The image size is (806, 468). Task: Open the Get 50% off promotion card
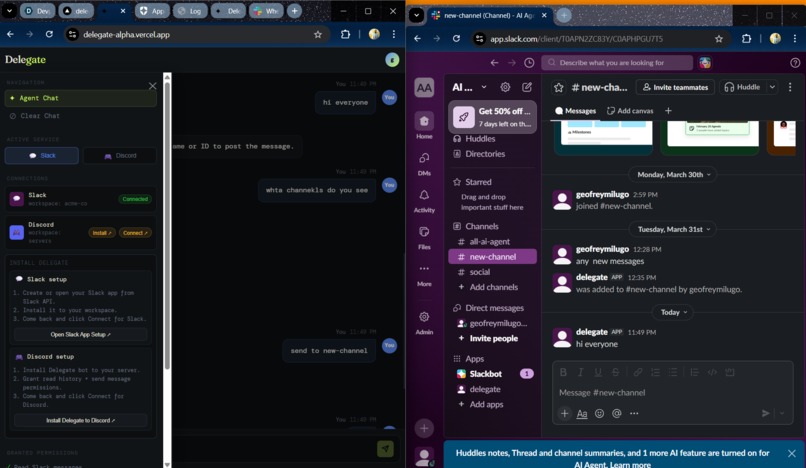[492, 117]
